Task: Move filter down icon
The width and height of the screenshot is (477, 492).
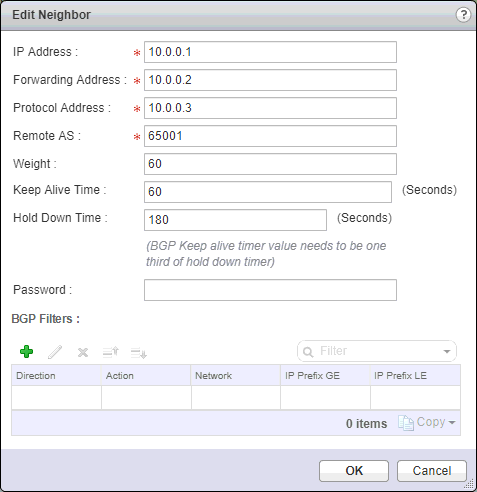Action: tap(139, 353)
